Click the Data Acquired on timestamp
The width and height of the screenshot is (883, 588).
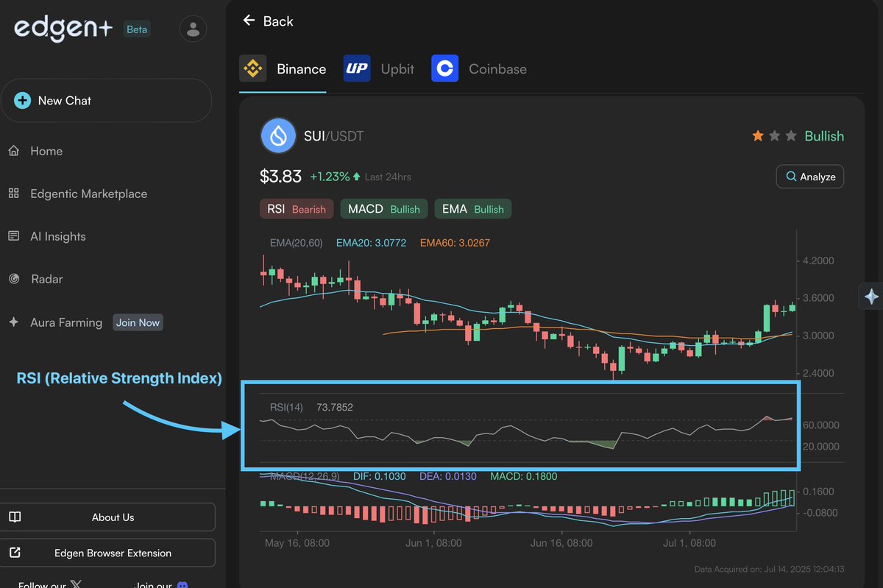click(769, 569)
